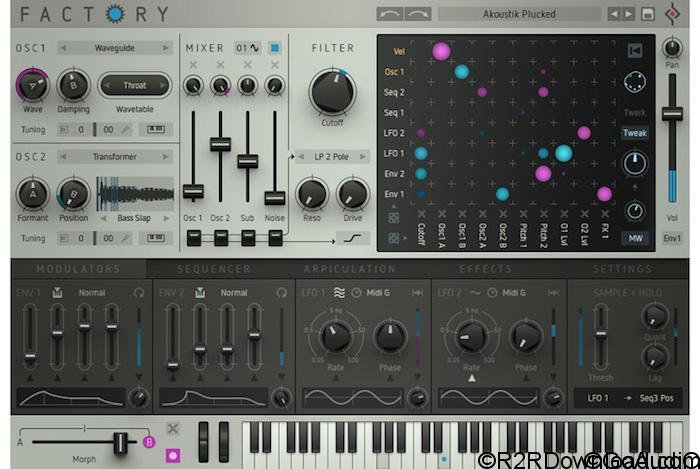Click the pink Vel to Osc1 A matrix node
This screenshot has height=469, width=700.
[441, 51]
